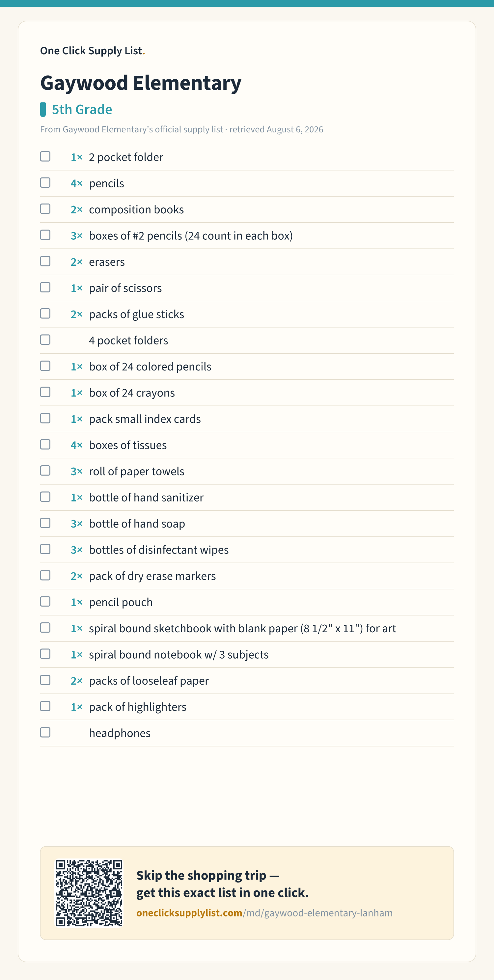Open the oneclicksupplylist.com Gaywood link

click(x=264, y=913)
